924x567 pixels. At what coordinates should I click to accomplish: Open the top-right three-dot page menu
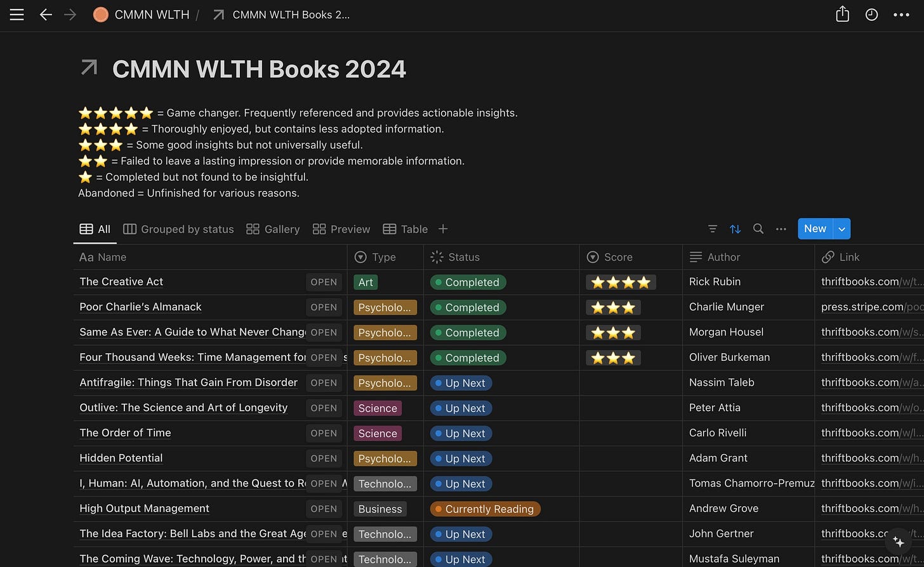901,15
